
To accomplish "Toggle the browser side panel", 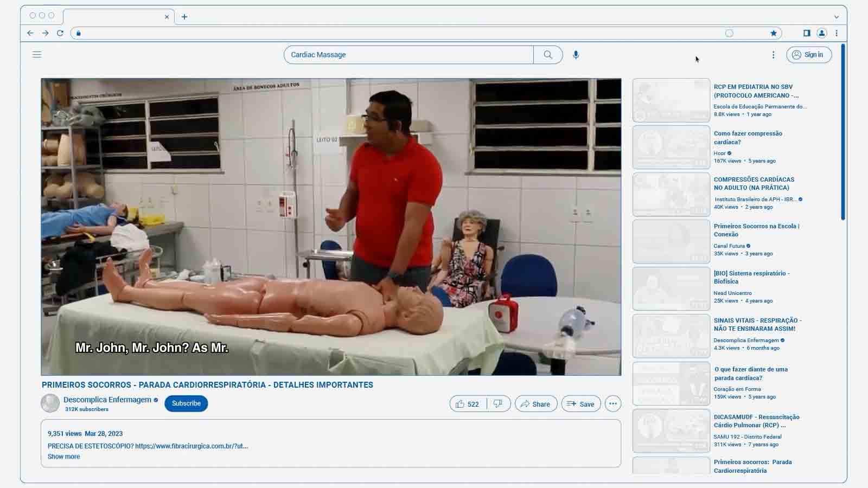I will pos(807,33).
